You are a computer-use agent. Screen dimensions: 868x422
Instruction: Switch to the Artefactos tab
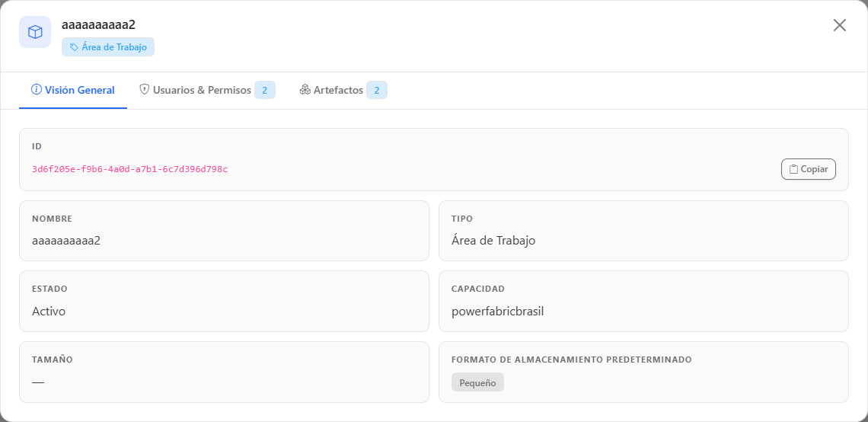[x=343, y=90]
